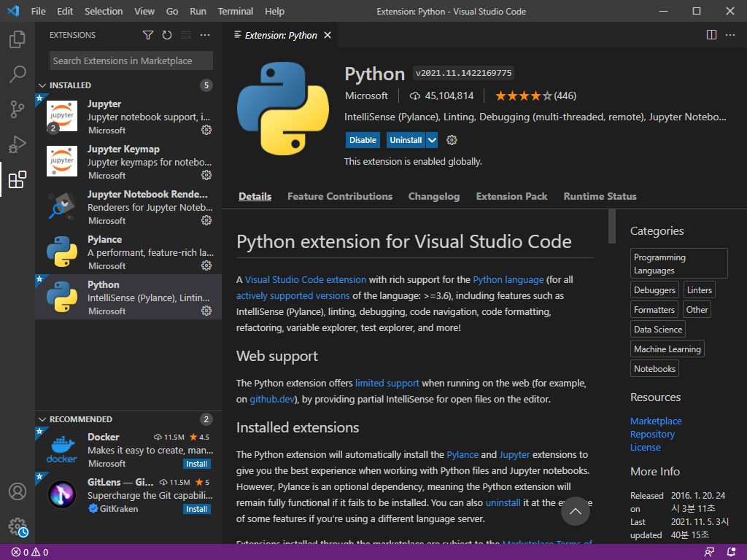Screen dimensions: 747x560
Task: Open the Explorer view in activity bar
Action: 18,39
